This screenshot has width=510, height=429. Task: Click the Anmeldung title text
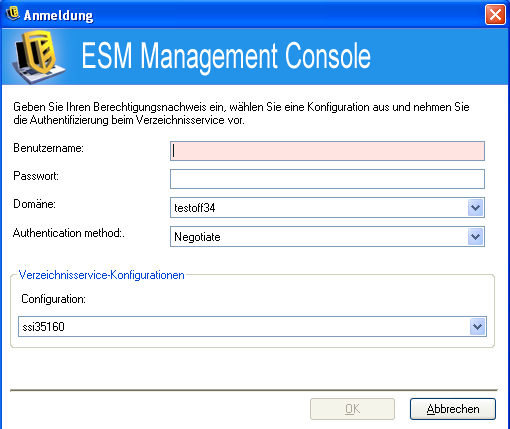(58, 16)
